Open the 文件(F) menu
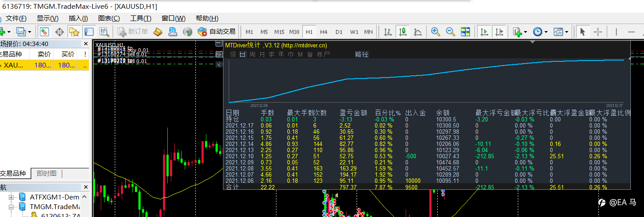The width and height of the screenshot is (644, 217). pos(16,18)
